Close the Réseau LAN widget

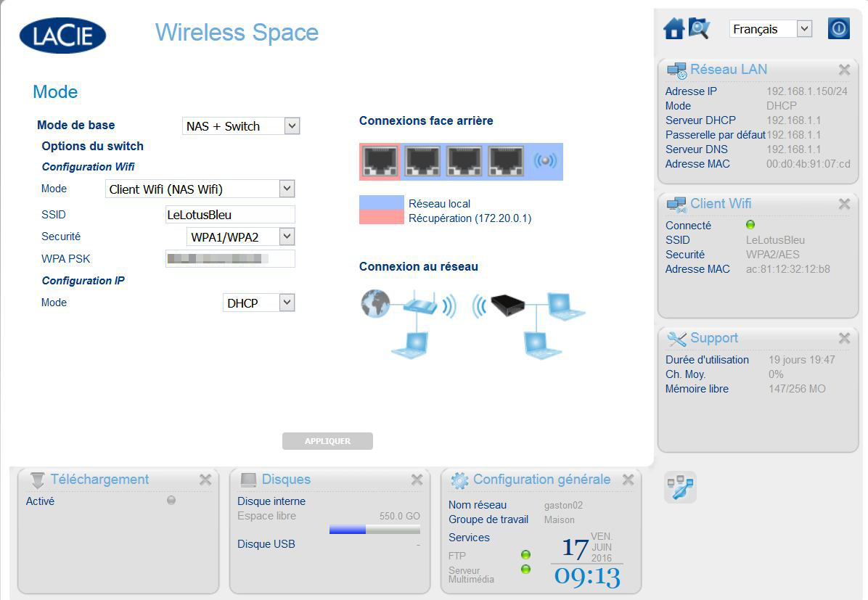pyautogui.click(x=844, y=70)
